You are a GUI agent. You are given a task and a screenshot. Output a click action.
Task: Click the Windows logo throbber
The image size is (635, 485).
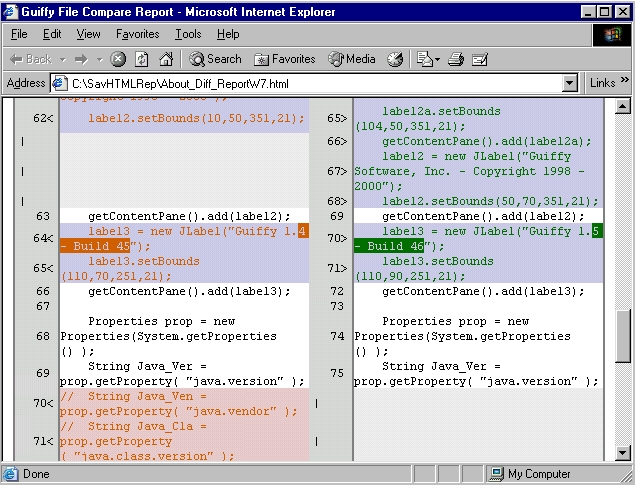pyautogui.click(x=611, y=35)
